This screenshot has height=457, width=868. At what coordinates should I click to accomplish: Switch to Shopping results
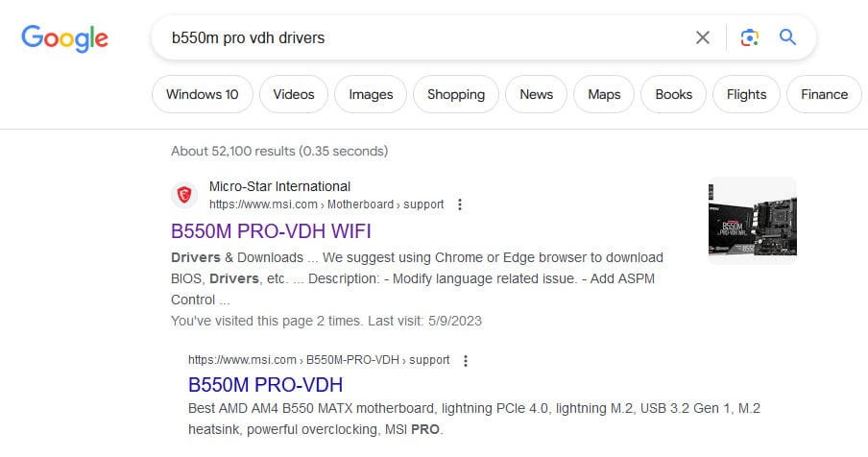pyautogui.click(x=456, y=94)
